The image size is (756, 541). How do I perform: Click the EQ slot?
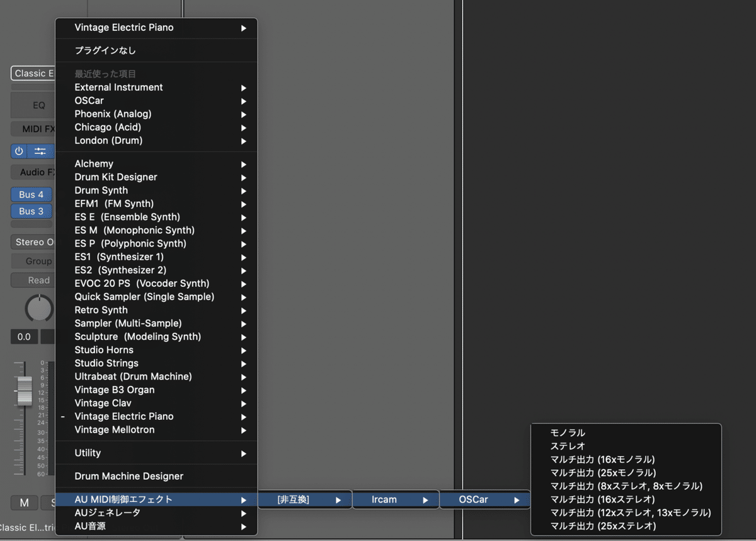[33, 105]
